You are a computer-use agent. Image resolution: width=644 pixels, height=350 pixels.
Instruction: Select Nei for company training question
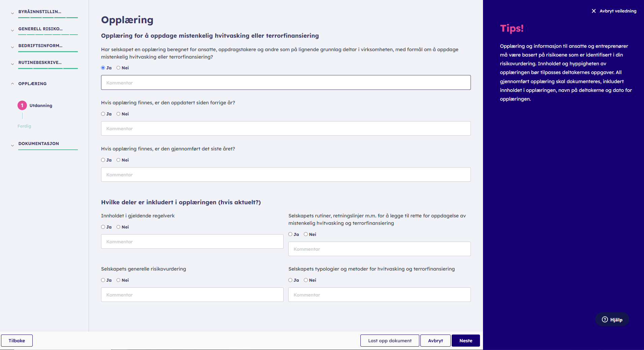click(119, 68)
